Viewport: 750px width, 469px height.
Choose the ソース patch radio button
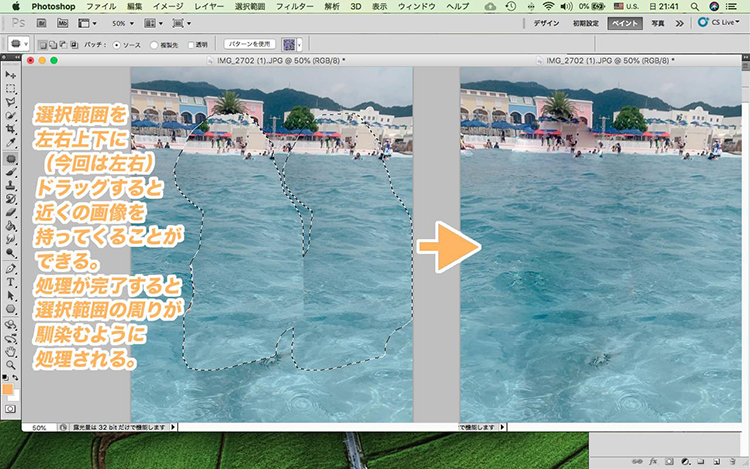(x=116, y=45)
